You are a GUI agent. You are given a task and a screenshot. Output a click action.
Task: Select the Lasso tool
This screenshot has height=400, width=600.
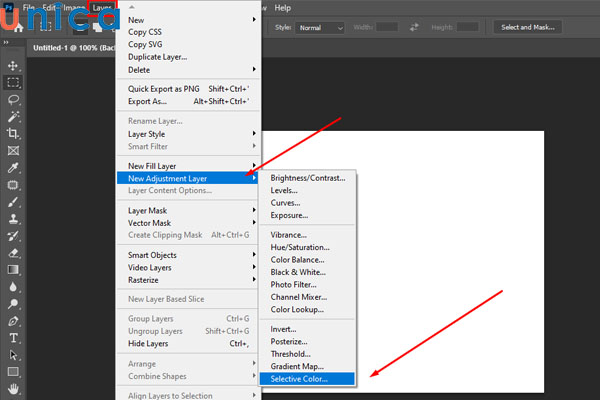14,99
